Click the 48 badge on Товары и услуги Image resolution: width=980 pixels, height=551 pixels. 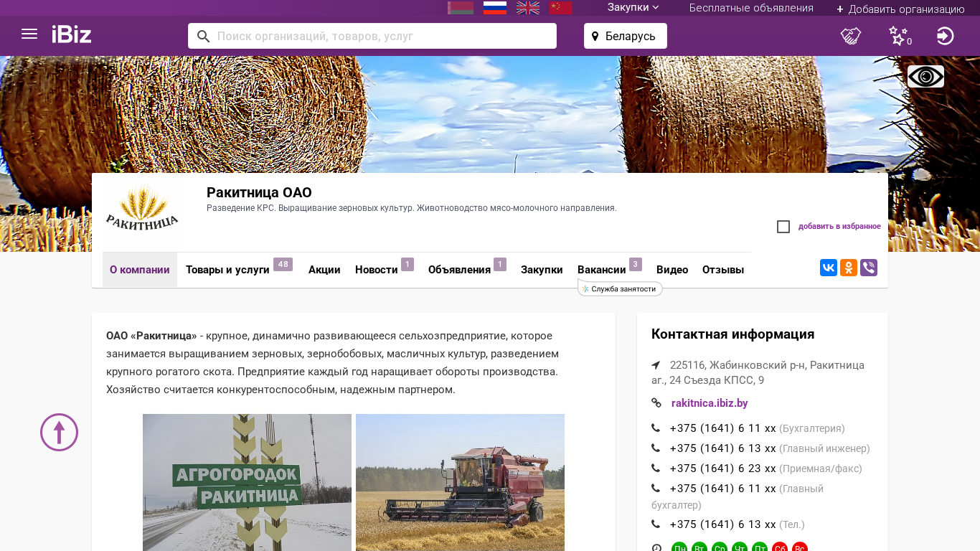coord(283,264)
